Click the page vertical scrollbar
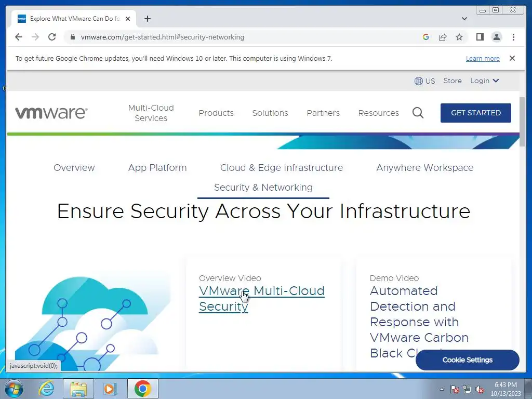 522,122
